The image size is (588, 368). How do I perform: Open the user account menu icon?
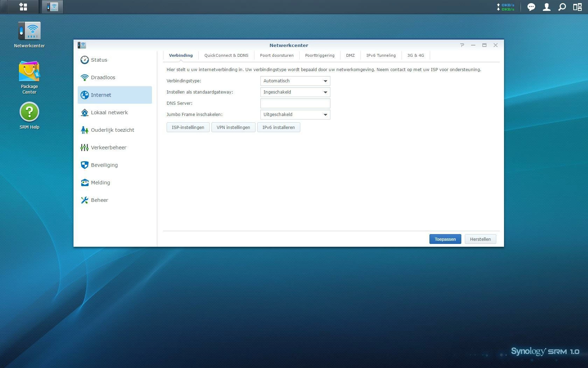coord(547,7)
